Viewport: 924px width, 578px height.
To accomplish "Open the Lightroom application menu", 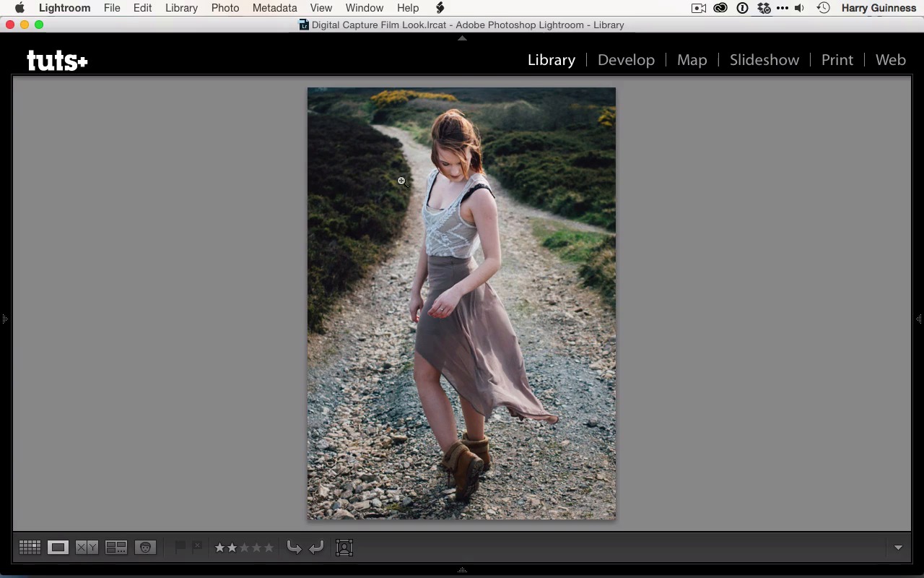I will tap(65, 8).
